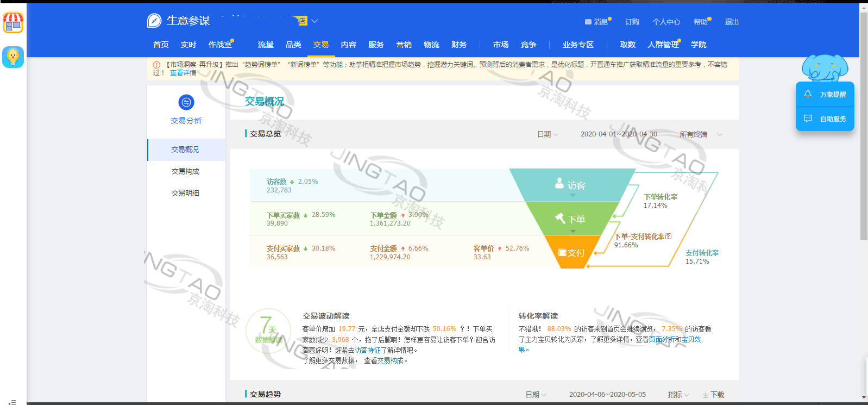Switch to the 流量 navigation tab

[266, 45]
